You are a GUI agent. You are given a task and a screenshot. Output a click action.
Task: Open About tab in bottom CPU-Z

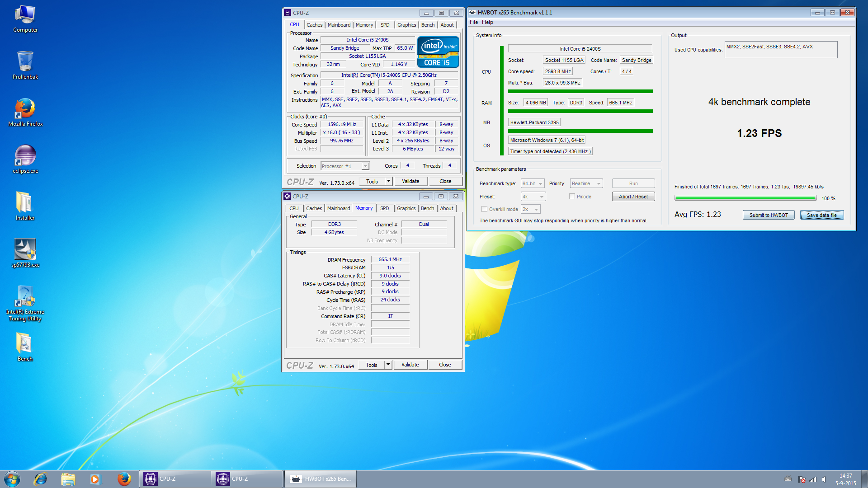click(447, 208)
